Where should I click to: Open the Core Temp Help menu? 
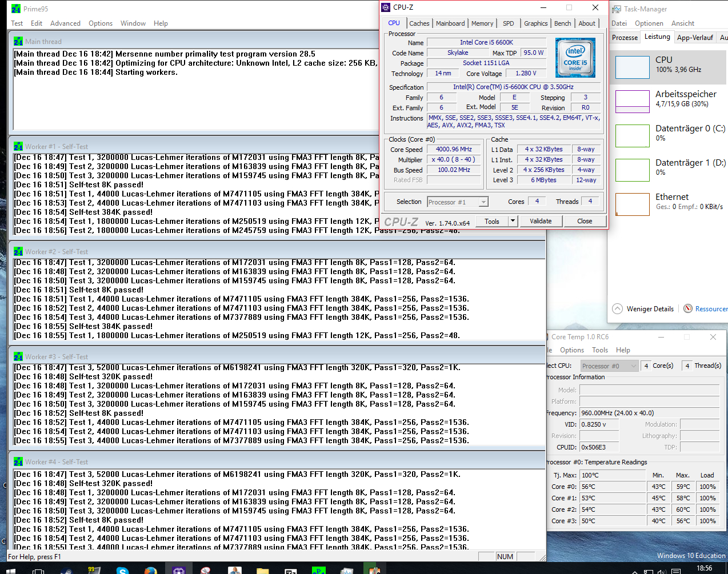623,350
